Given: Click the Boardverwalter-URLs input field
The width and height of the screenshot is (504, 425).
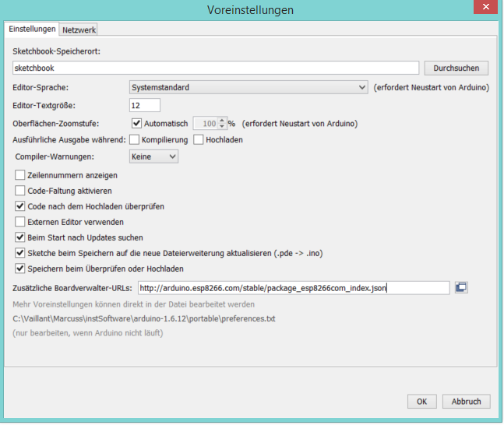Looking at the screenshot, I should click(x=294, y=288).
